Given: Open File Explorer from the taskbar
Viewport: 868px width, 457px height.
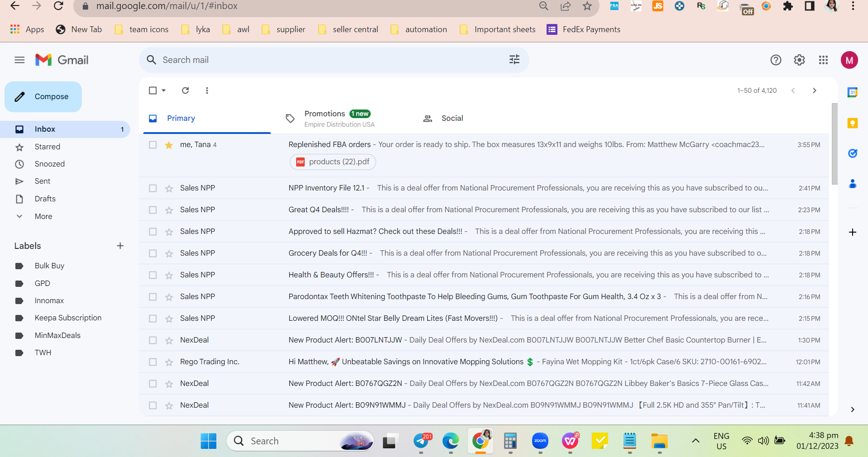Looking at the screenshot, I should point(660,441).
